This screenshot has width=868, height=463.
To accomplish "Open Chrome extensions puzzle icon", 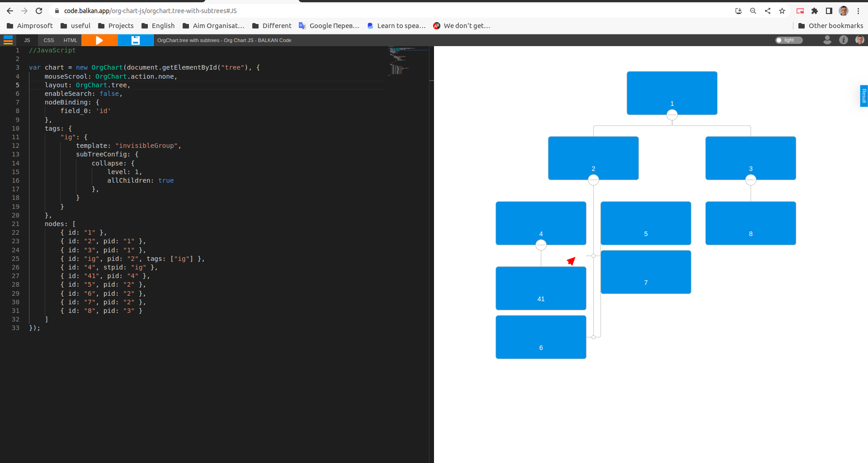I will [814, 10].
